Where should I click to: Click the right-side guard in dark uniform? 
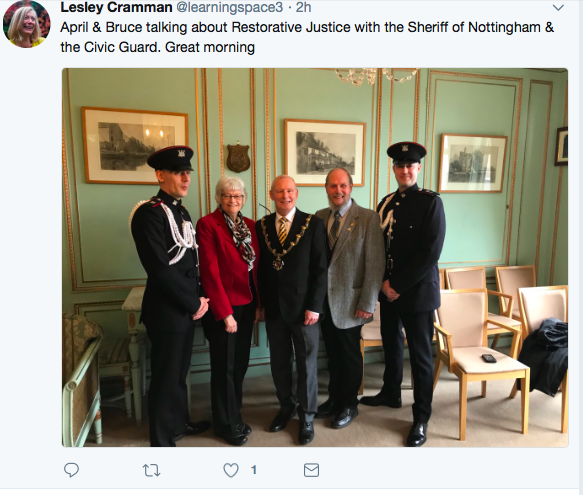coord(408,292)
